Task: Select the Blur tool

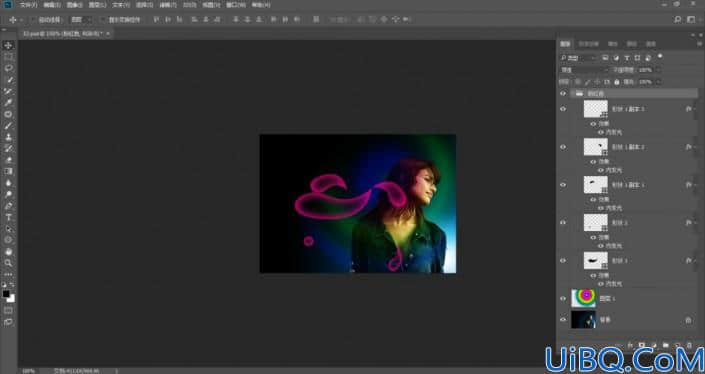Action: [8, 183]
